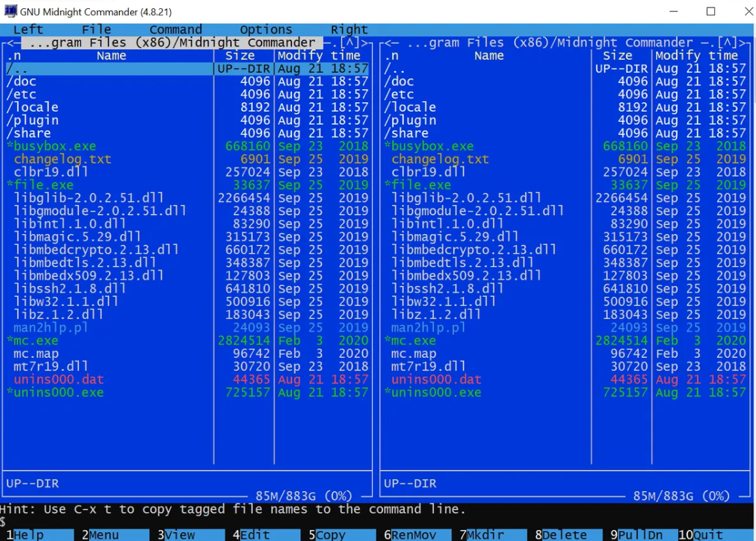Select busybox.exe in the left panel

pos(188,147)
